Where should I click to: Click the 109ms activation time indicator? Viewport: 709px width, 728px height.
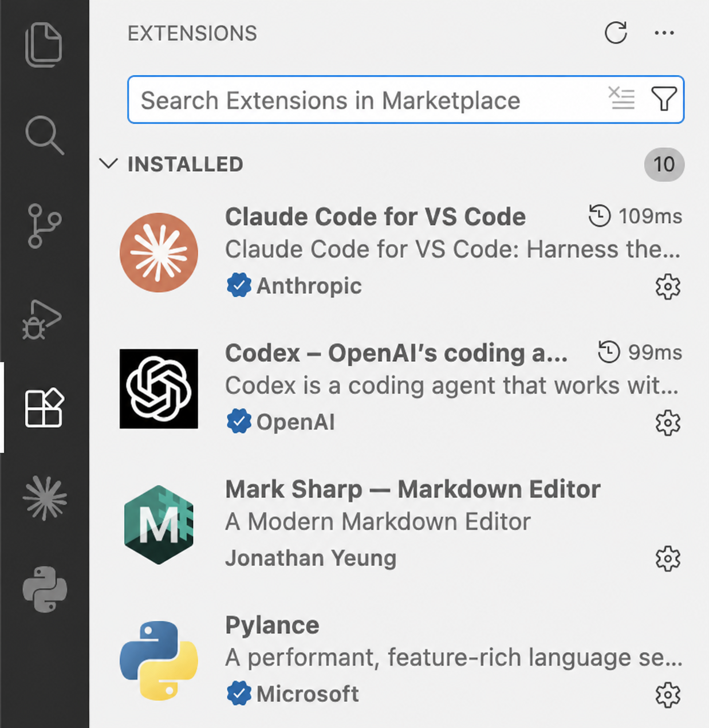pos(635,216)
